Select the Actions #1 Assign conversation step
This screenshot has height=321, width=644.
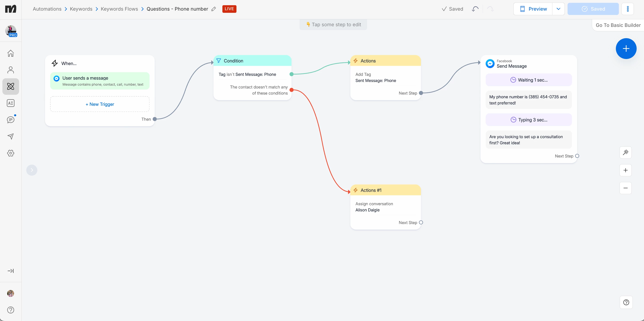coord(385,207)
